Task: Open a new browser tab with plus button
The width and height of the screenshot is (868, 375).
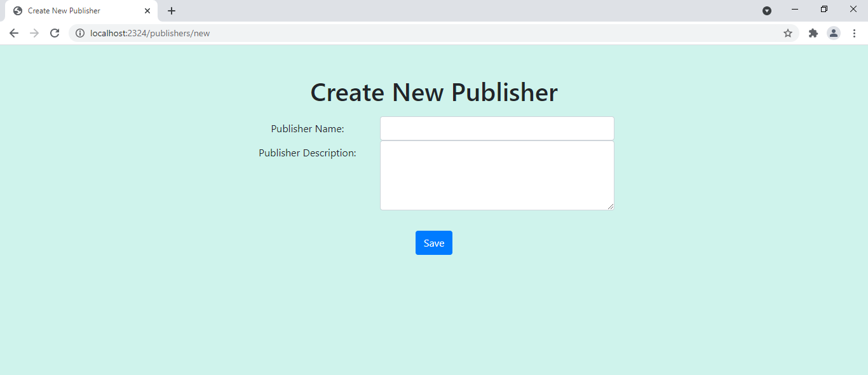Action: pyautogui.click(x=172, y=11)
